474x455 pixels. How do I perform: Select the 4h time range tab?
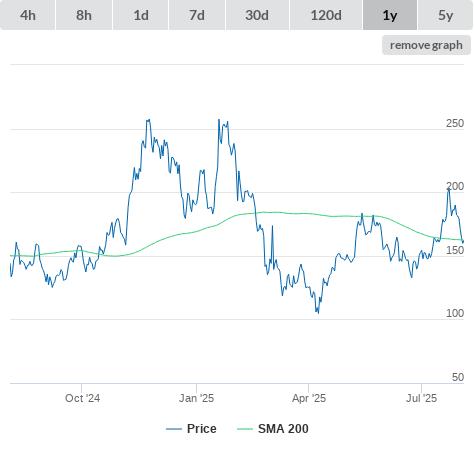(28, 15)
